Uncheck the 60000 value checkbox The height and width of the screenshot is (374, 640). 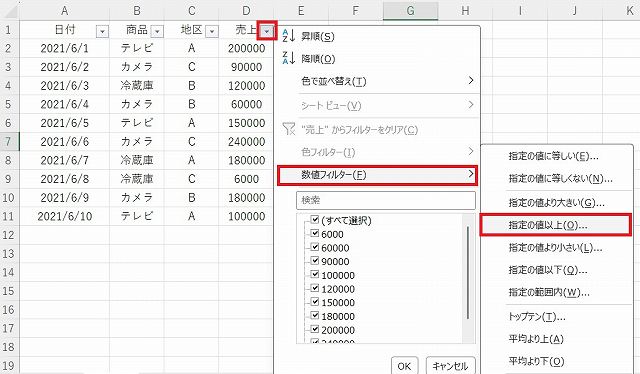pos(315,247)
